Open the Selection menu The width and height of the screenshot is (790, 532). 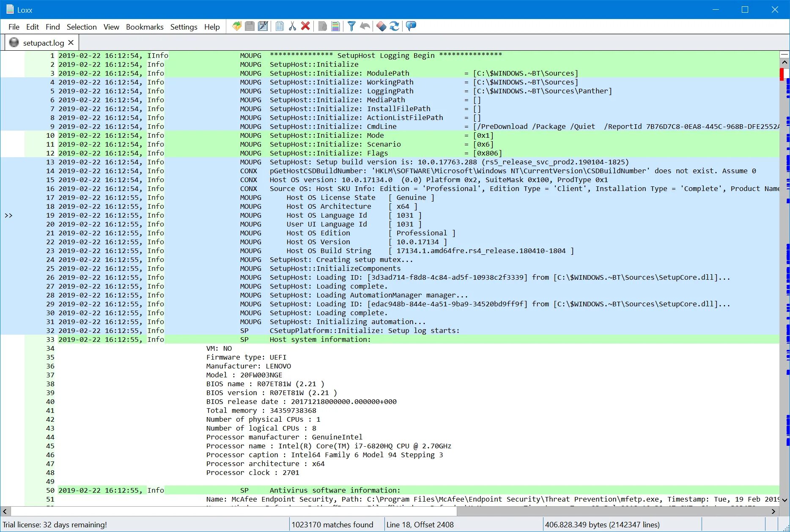point(82,27)
